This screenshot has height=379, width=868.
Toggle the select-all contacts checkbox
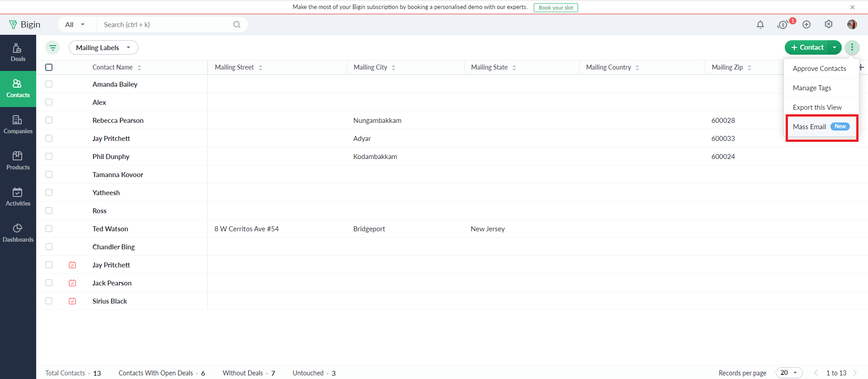(x=49, y=67)
